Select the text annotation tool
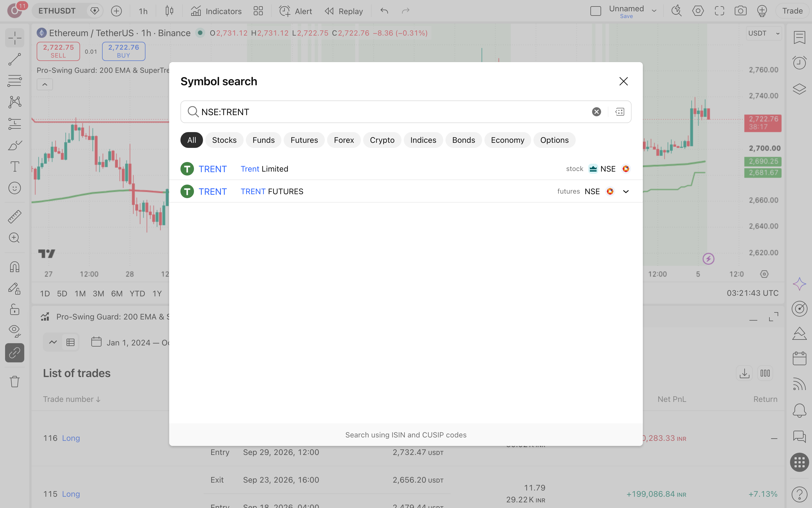This screenshot has width=812, height=508. pos(15,167)
